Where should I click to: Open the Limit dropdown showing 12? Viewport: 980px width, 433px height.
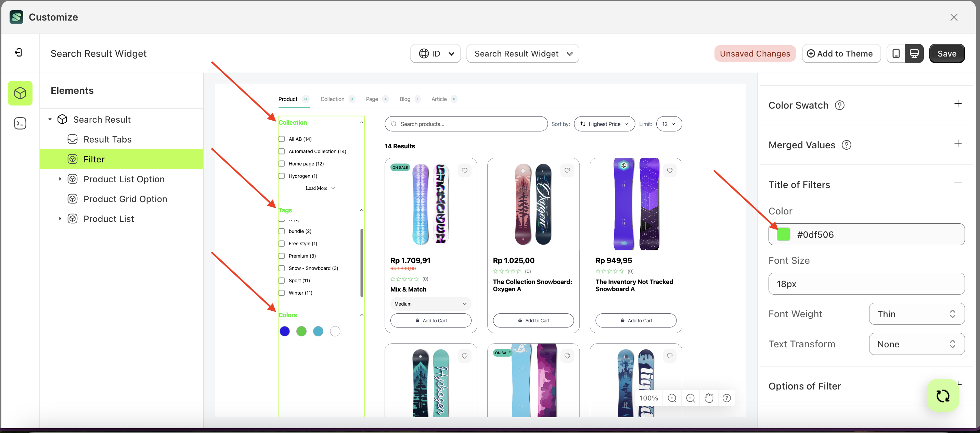coord(669,124)
